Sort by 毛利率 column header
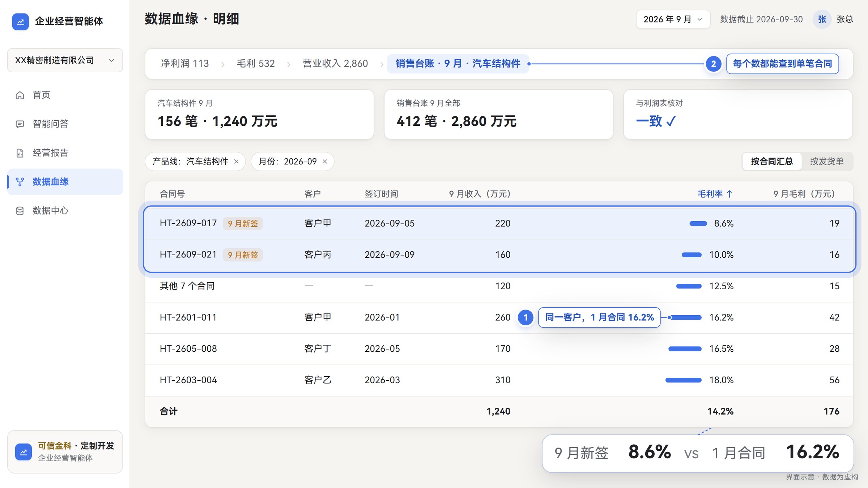The image size is (868, 488). coord(715,194)
